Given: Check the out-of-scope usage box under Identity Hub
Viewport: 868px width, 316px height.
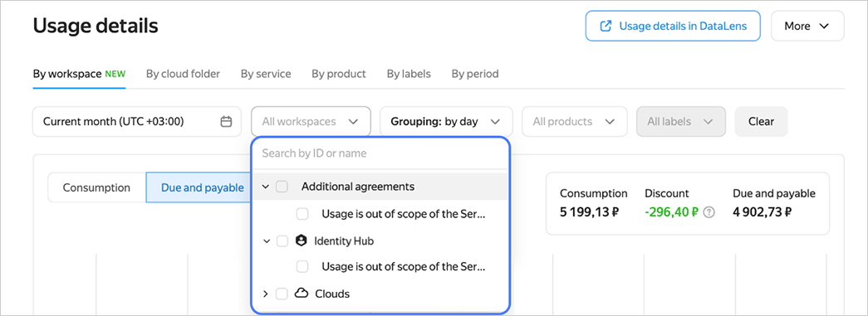Looking at the screenshot, I should coord(302,267).
